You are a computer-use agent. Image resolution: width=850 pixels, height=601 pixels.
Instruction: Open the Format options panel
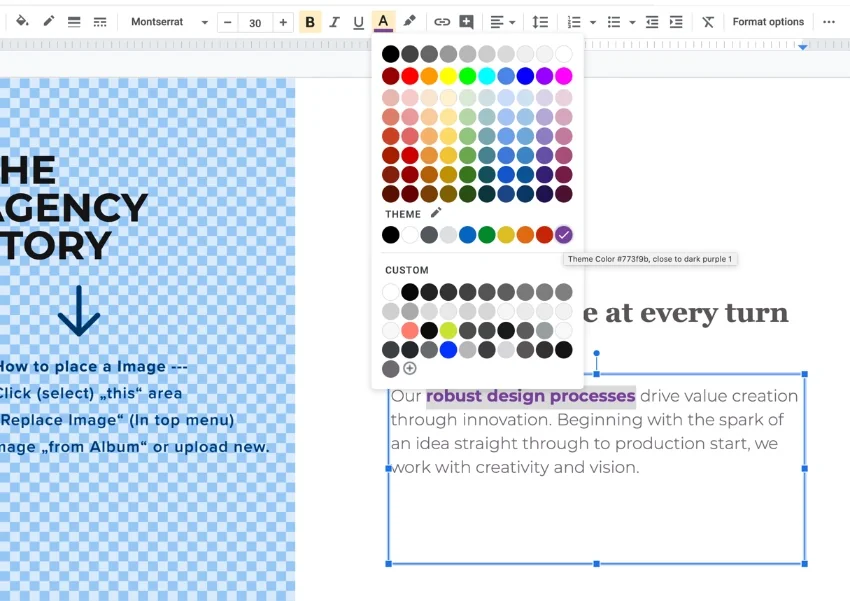pyautogui.click(x=768, y=21)
